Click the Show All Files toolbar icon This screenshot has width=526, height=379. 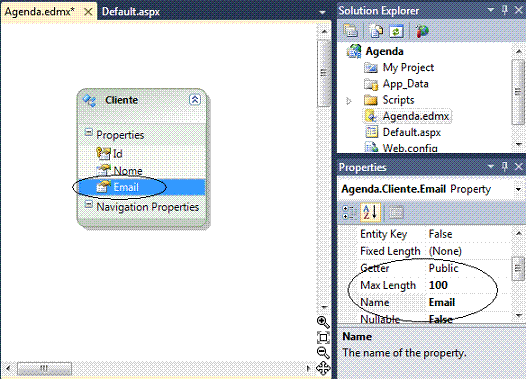(376, 32)
